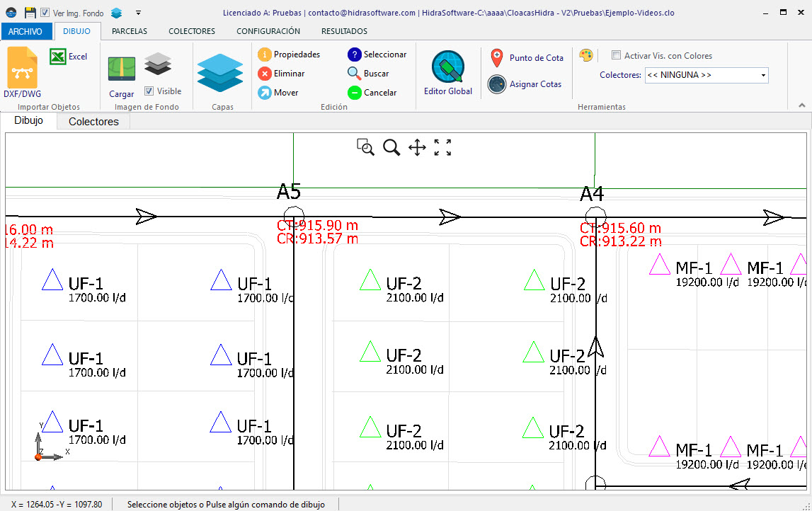Click the DXF/DWG import icon
Viewport: 812px width, 511px height.
22,68
